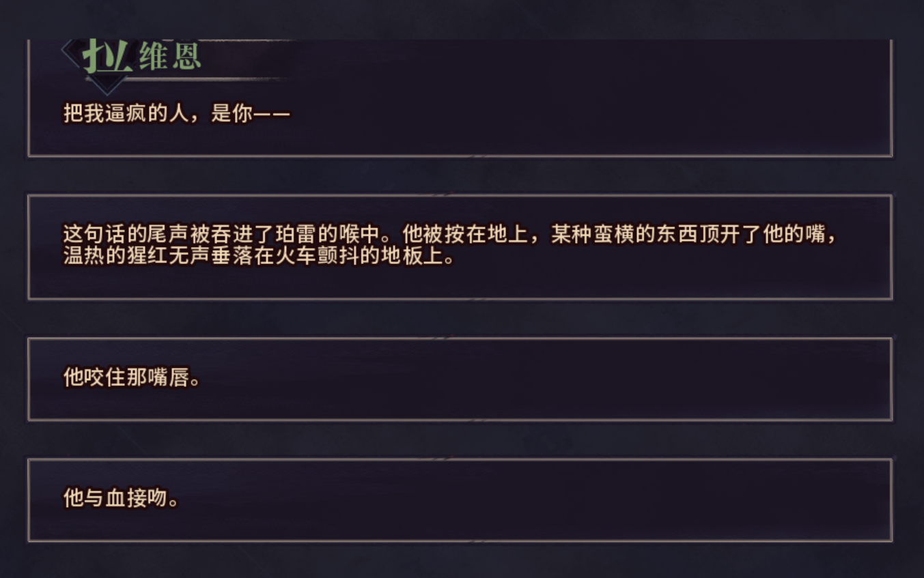
Task: Click the second narration line starting 温热的猩红
Action: 258,258
